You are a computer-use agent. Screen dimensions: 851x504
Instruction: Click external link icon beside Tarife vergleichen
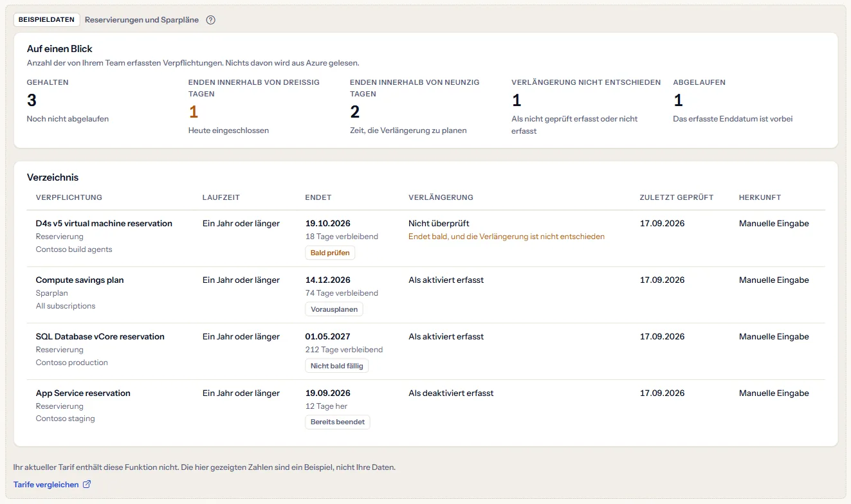point(87,485)
